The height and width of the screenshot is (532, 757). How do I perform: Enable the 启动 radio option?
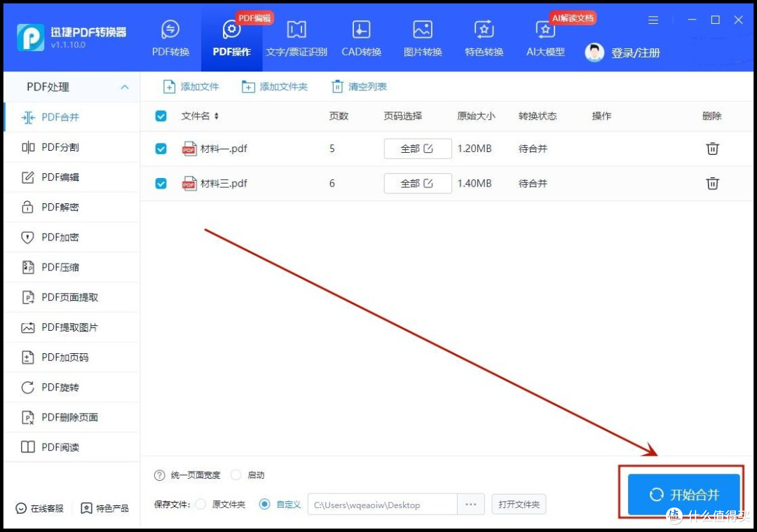coord(236,475)
